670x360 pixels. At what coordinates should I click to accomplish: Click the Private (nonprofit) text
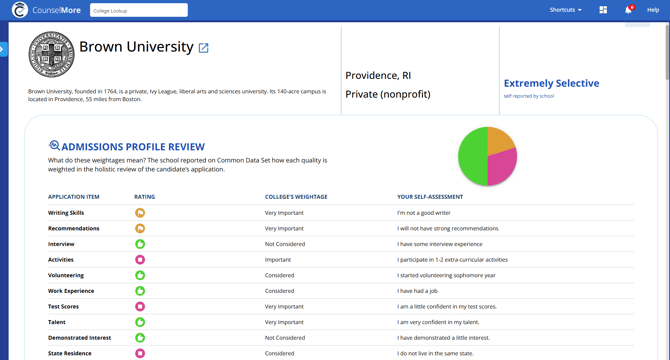(x=388, y=94)
